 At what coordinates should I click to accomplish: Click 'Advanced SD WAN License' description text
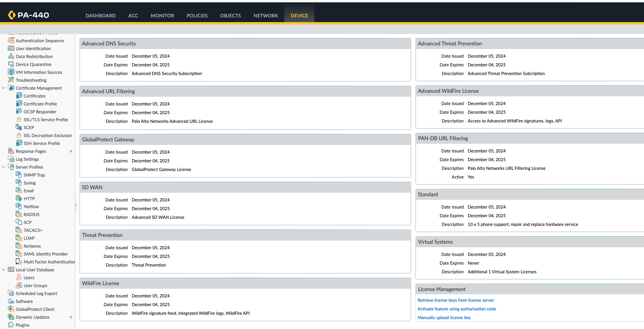(158, 217)
